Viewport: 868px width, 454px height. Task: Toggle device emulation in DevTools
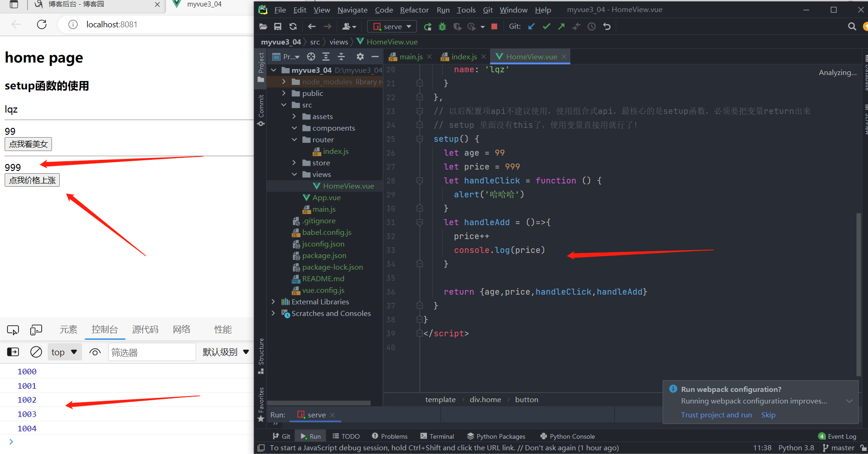coord(36,330)
